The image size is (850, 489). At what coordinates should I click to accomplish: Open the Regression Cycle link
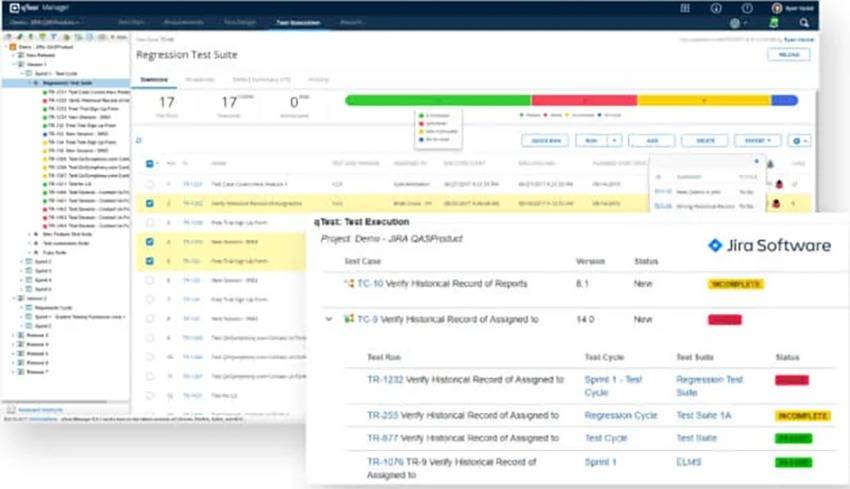pyautogui.click(x=621, y=415)
